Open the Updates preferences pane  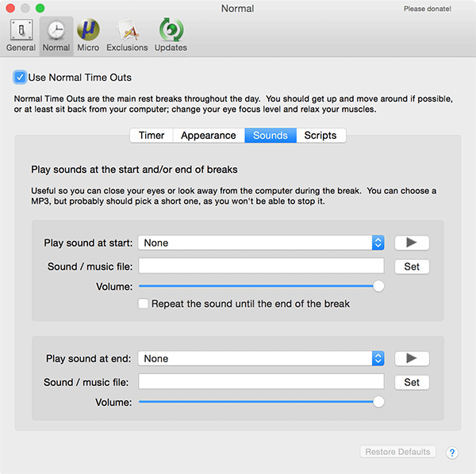coord(171,36)
